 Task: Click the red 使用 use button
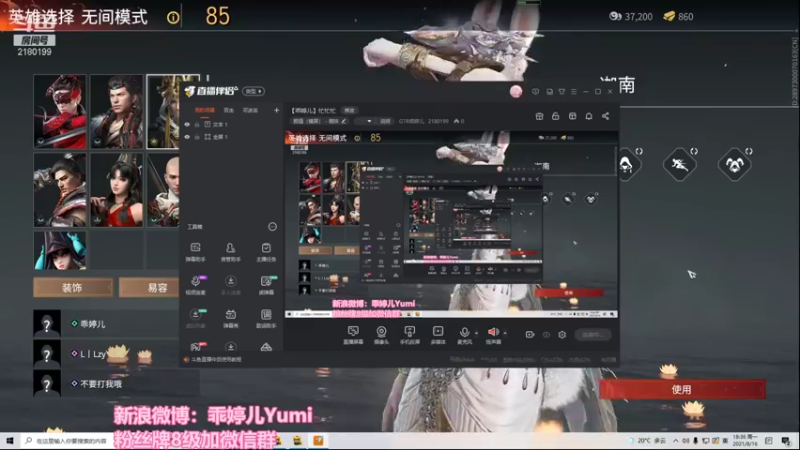point(682,389)
